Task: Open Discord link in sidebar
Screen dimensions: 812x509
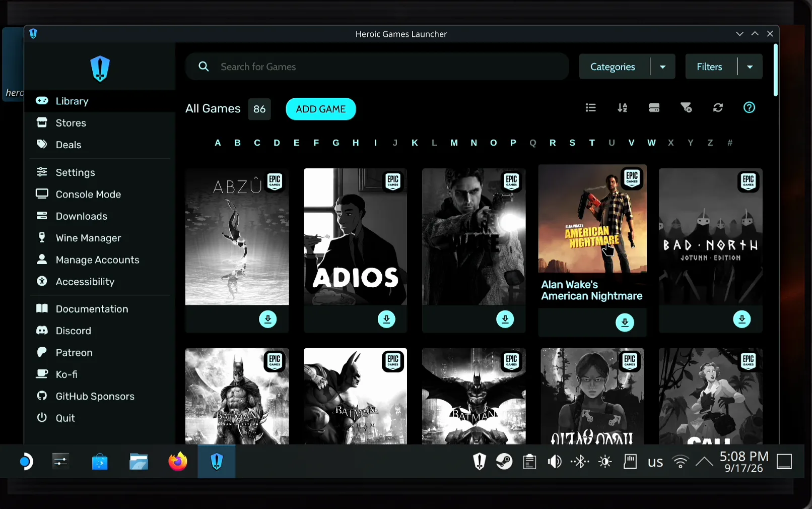Action: (100, 331)
